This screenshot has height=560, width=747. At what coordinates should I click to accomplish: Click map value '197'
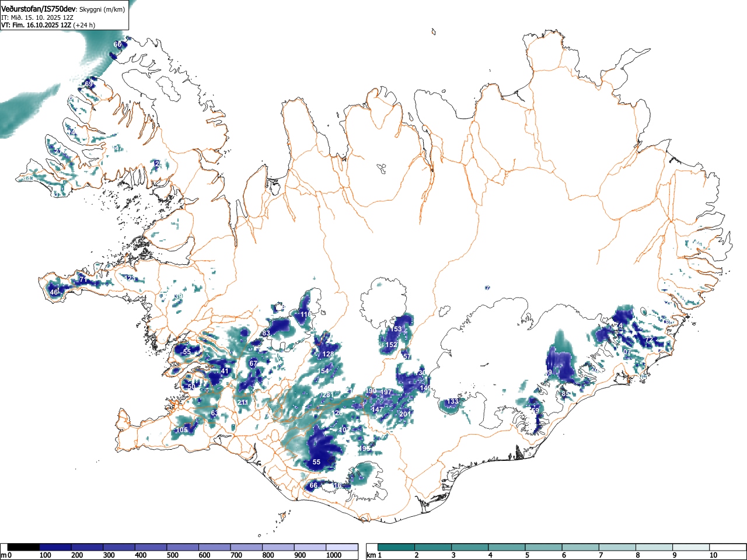coord(386,392)
